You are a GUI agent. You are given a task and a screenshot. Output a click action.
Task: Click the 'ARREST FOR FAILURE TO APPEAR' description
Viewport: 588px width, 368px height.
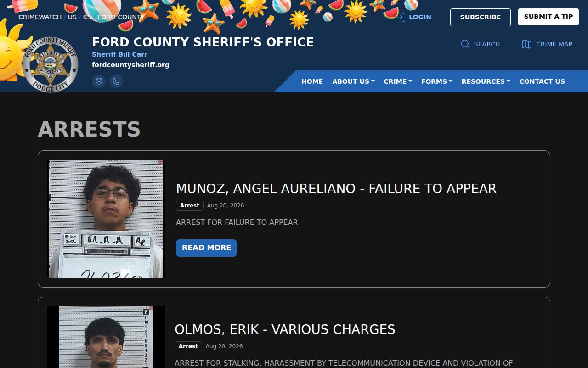click(x=237, y=222)
